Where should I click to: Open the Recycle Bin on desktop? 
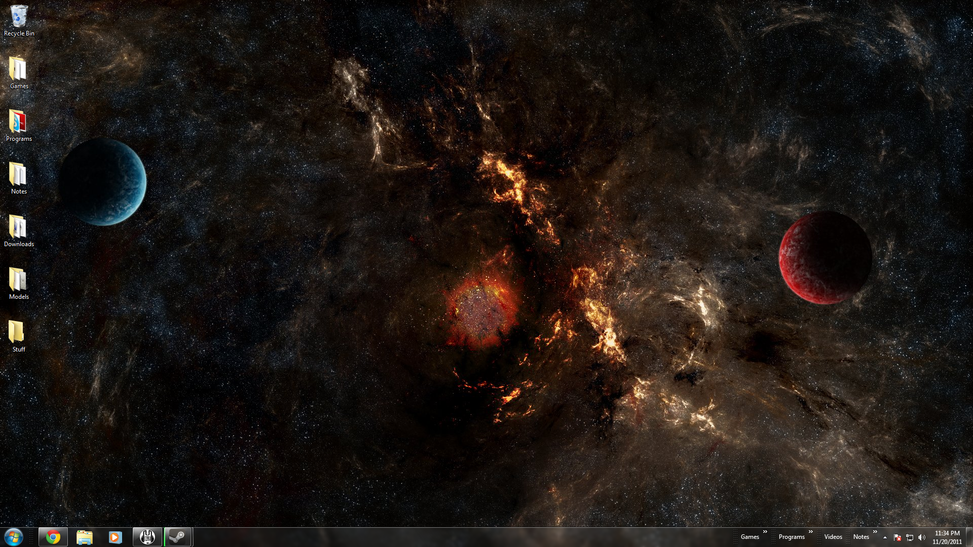[18, 18]
